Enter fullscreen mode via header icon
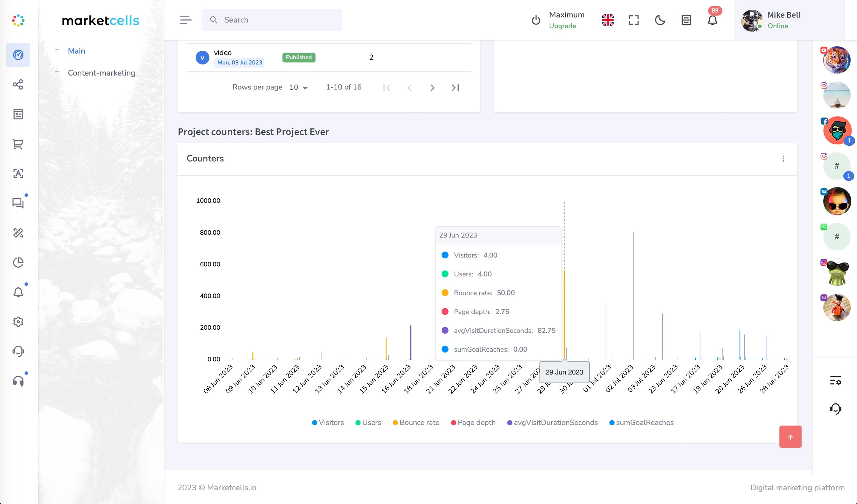Viewport: 857px width, 504px height. (x=634, y=20)
